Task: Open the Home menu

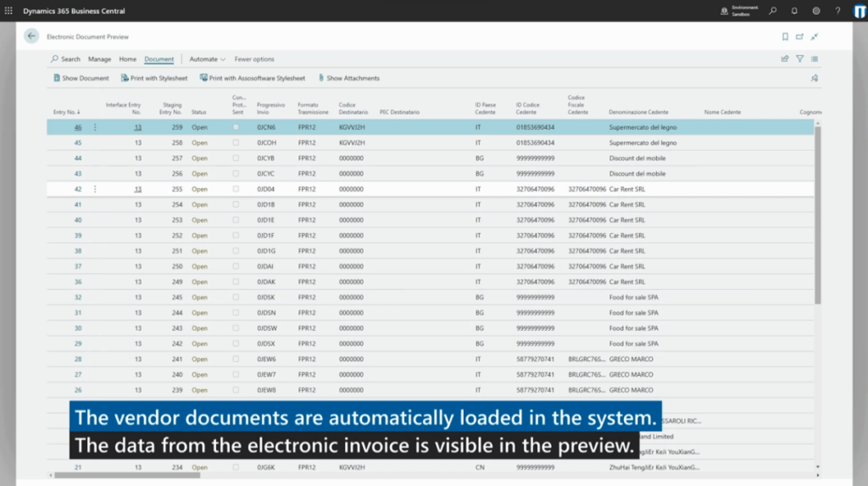Action: tap(127, 59)
